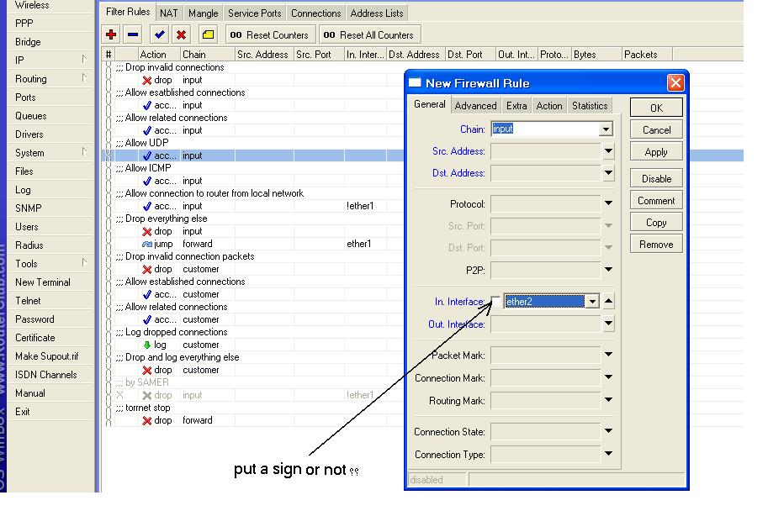Toggle the In. Interface negation checkbox
This screenshot has height=532, width=784.
[x=495, y=301]
